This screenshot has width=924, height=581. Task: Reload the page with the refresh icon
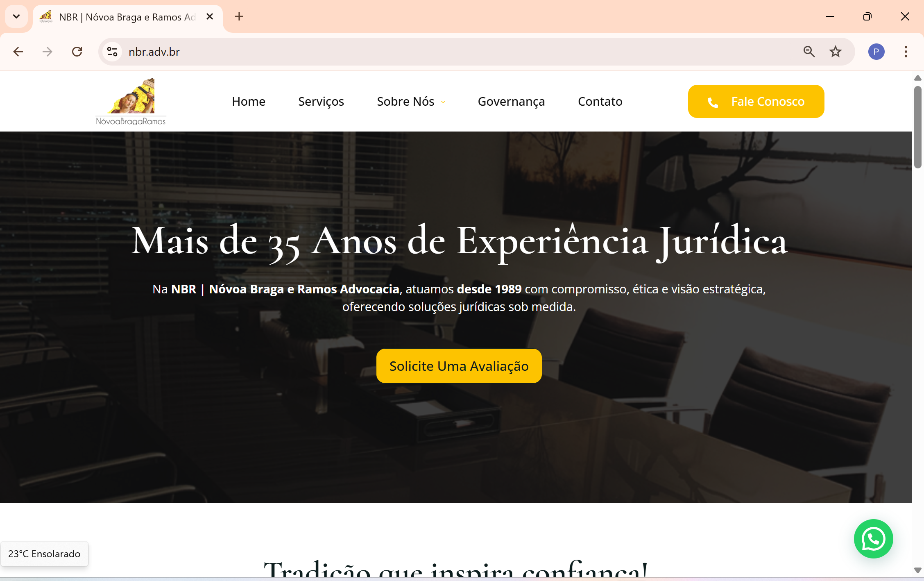point(77,52)
